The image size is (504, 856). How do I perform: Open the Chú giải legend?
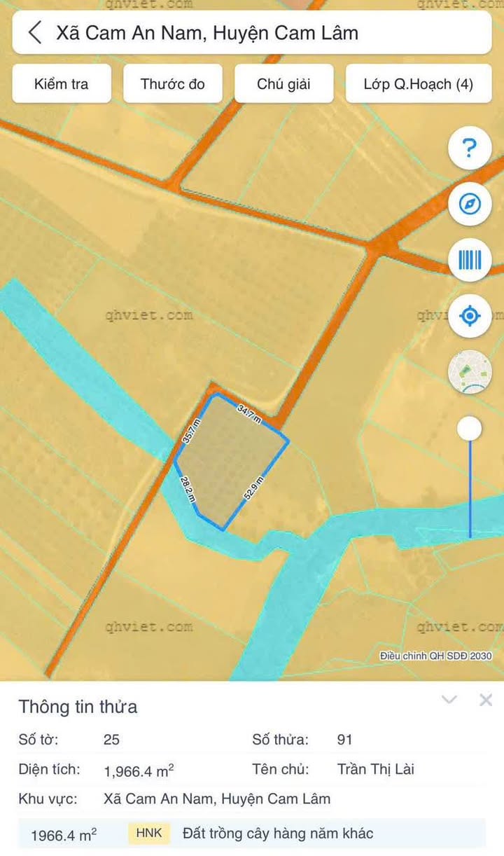click(x=284, y=84)
